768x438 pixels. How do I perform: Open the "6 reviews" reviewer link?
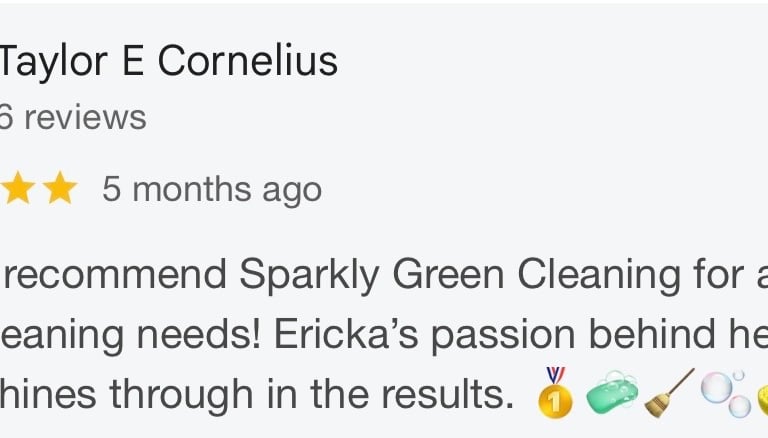coord(73,118)
